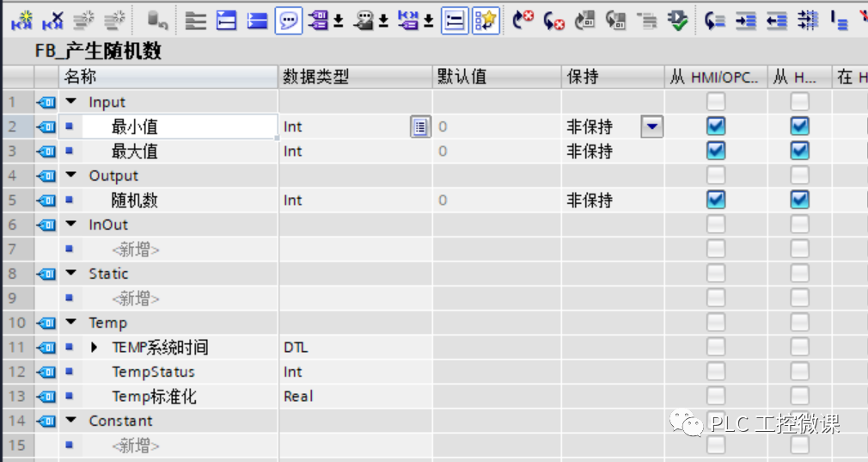
Task: Check HMI/OPC checkbox in TEMP系统时间 row
Action: (716, 347)
